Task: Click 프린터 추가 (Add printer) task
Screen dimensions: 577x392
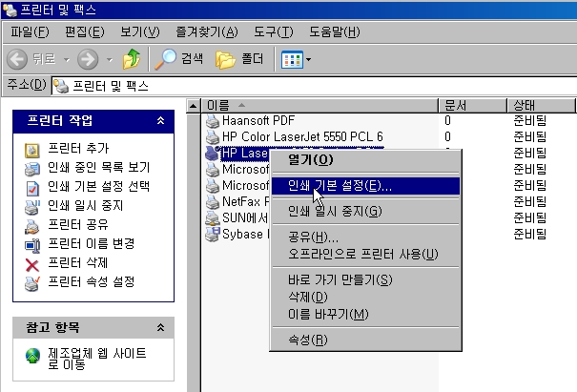Action: coord(78,149)
